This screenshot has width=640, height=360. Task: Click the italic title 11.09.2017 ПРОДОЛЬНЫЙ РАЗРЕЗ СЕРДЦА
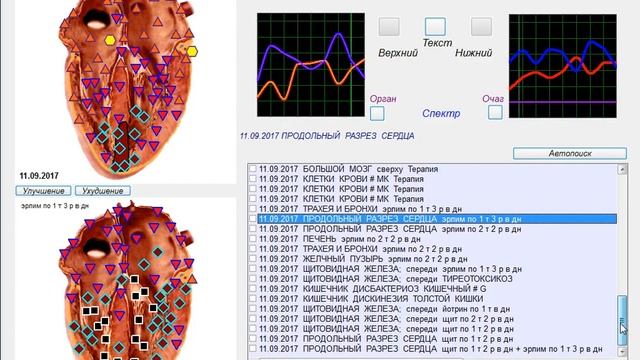tap(327, 136)
